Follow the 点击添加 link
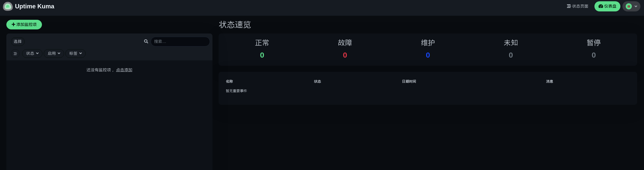Viewport: 644px width, 170px height. coord(124,70)
